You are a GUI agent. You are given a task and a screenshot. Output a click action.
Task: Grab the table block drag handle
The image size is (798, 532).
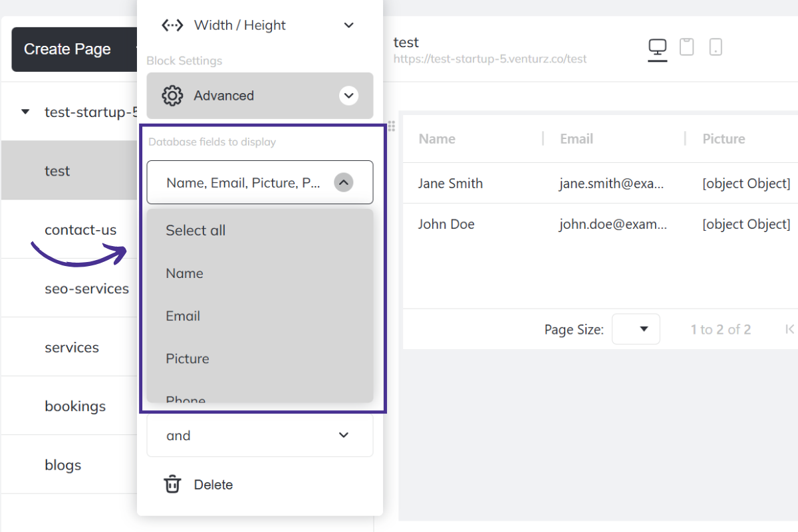[x=392, y=126]
